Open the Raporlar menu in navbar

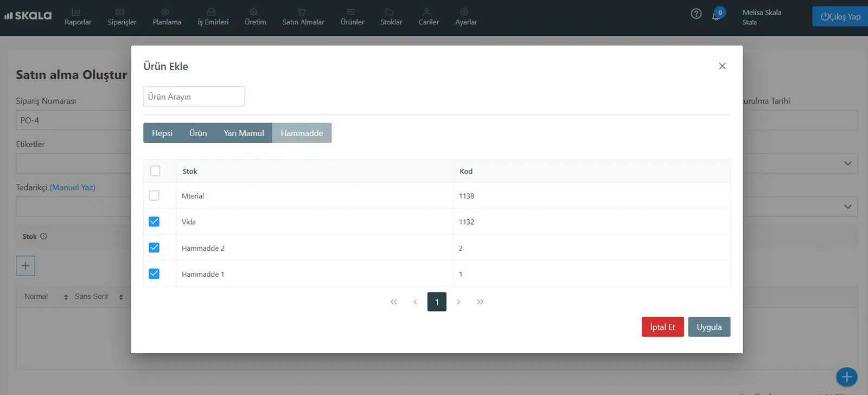[x=78, y=17]
